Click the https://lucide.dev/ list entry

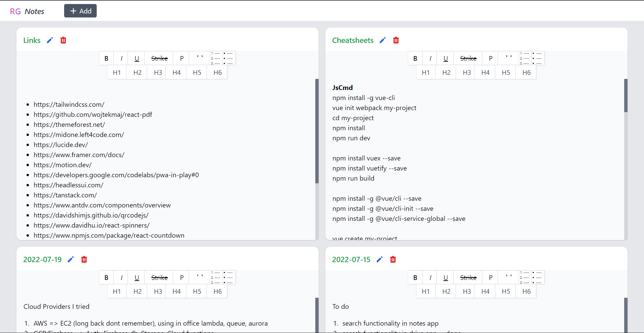[x=61, y=145]
